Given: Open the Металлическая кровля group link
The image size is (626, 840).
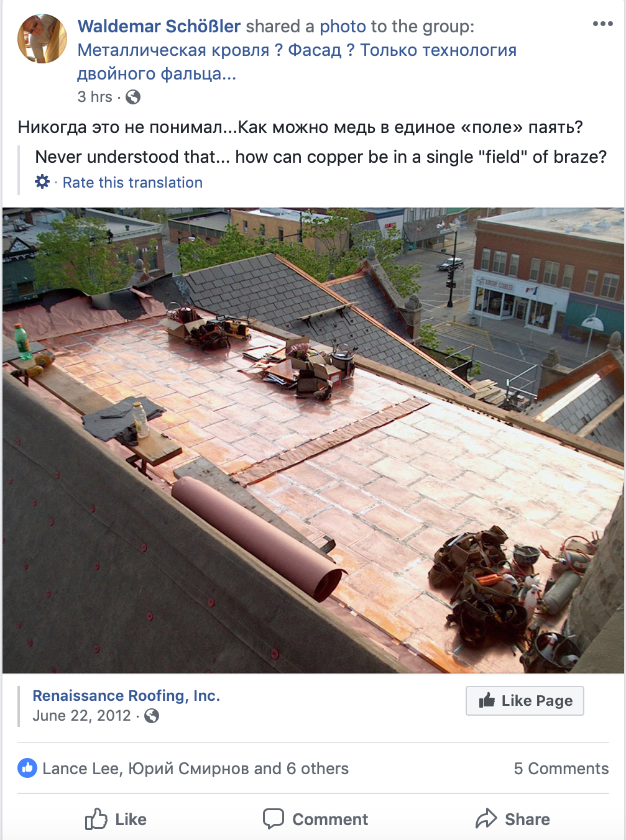Looking at the screenshot, I should [x=297, y=62].
